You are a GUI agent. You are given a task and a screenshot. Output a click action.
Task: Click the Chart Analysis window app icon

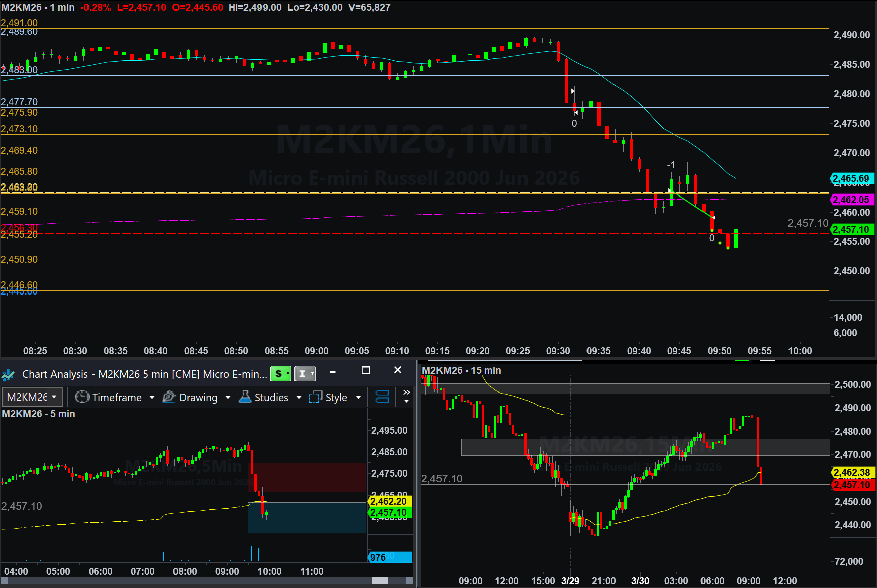coord(8,374)
